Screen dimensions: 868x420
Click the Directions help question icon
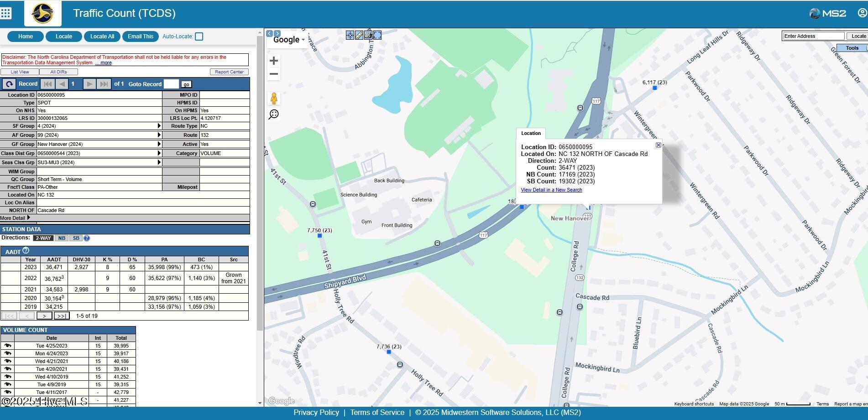[x=87, y=238]
